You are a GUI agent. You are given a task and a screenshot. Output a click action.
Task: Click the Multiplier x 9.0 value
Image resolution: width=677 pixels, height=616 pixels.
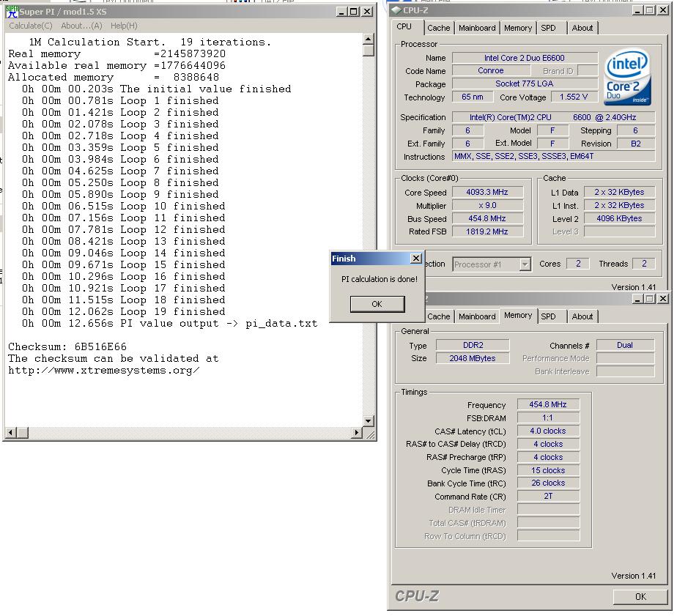(487, 206)
